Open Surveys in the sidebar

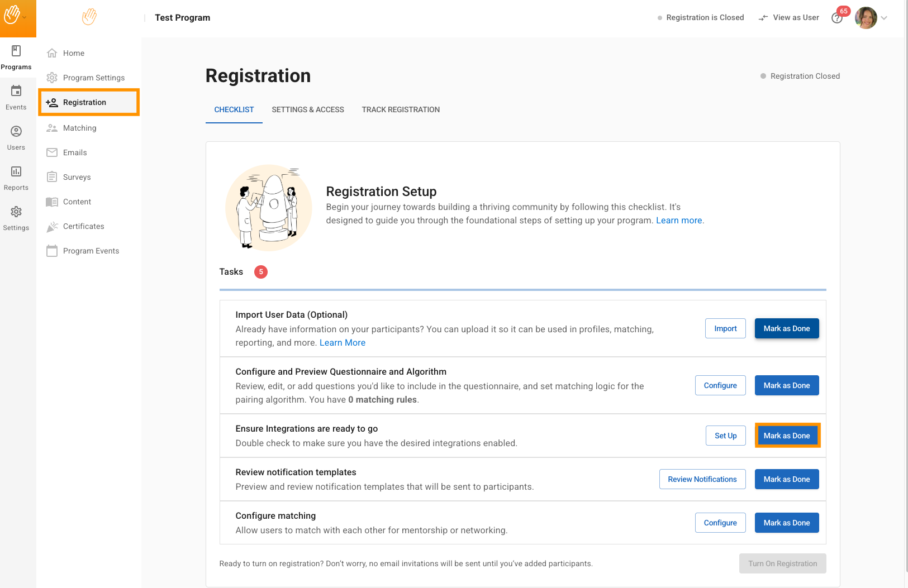77,177
